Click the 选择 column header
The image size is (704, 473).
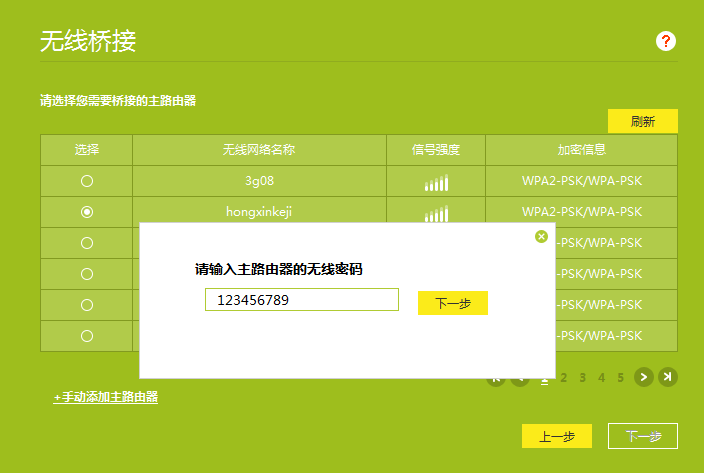coord(87,150)
